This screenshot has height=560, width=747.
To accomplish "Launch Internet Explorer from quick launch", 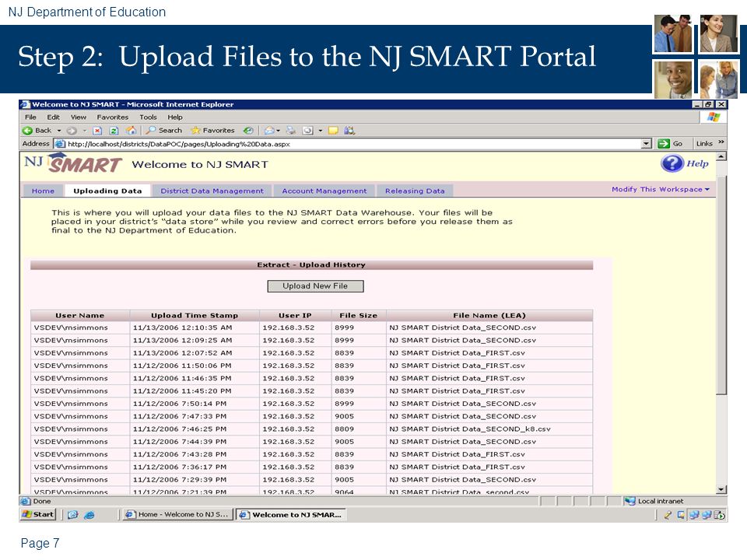I will click(x=89, y=515).
